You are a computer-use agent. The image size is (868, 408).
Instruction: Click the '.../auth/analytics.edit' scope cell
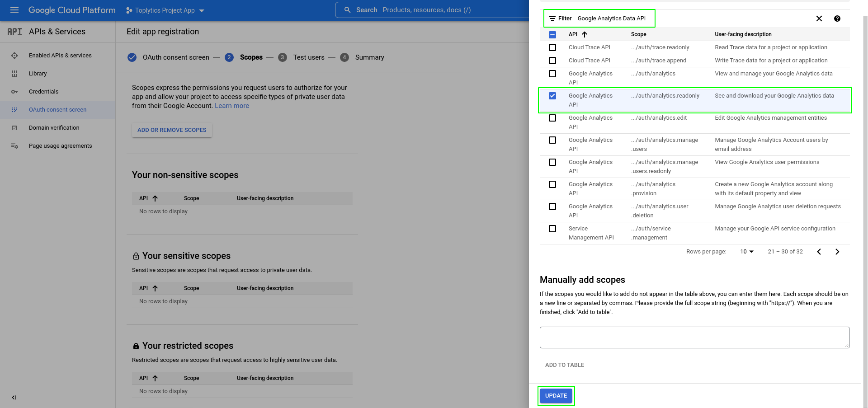click(x=659, y=118)
